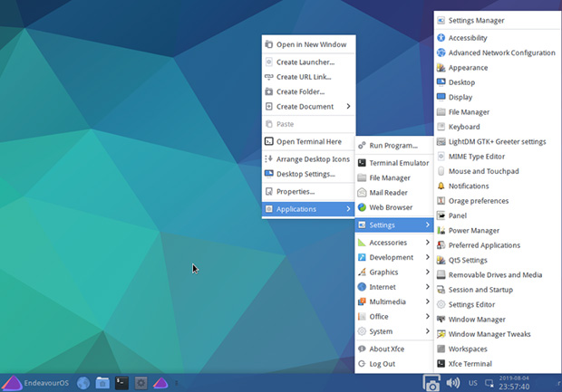This screenshot has height=392, width=562.
Task: Expand the Accessories category arrow
Action: coord(427,243)
